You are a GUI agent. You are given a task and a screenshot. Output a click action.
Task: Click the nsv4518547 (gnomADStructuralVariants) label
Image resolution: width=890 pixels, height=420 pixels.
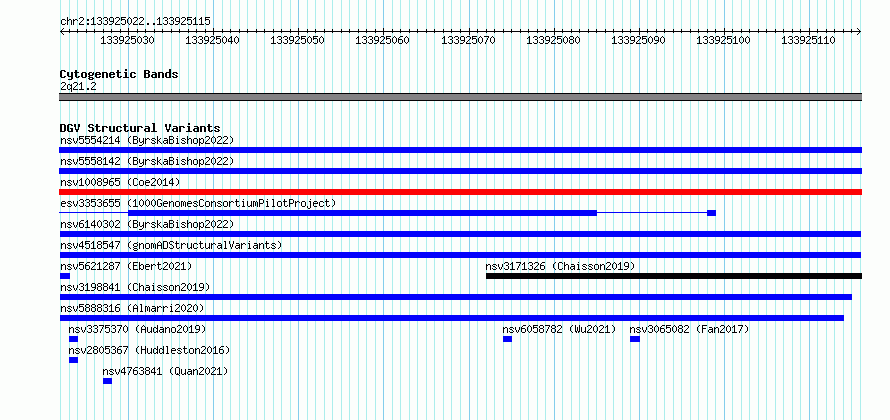tap(171, 245)
